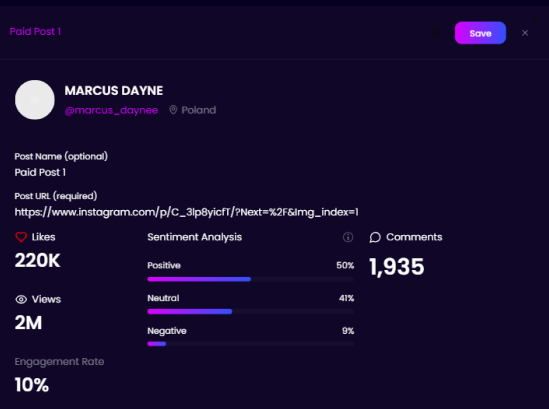This screenshot has width=549, height=409.
Task: Click the Post Name field reading Paid Post 1
Action: click(x=40, y=172)
